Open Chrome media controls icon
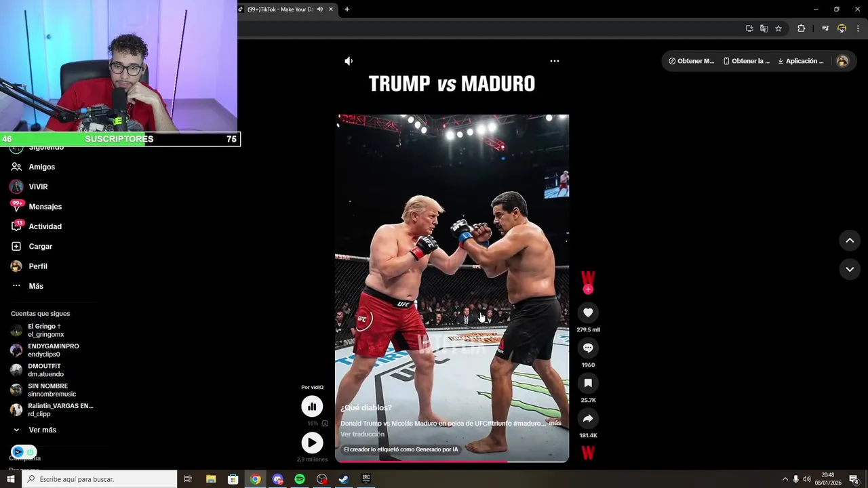868x488 pixels. click(x=825, y=28)
